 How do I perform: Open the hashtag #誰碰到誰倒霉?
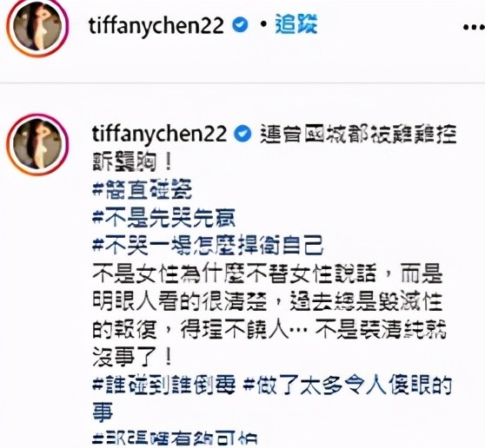pyautogui.click(x=164, y=385)
